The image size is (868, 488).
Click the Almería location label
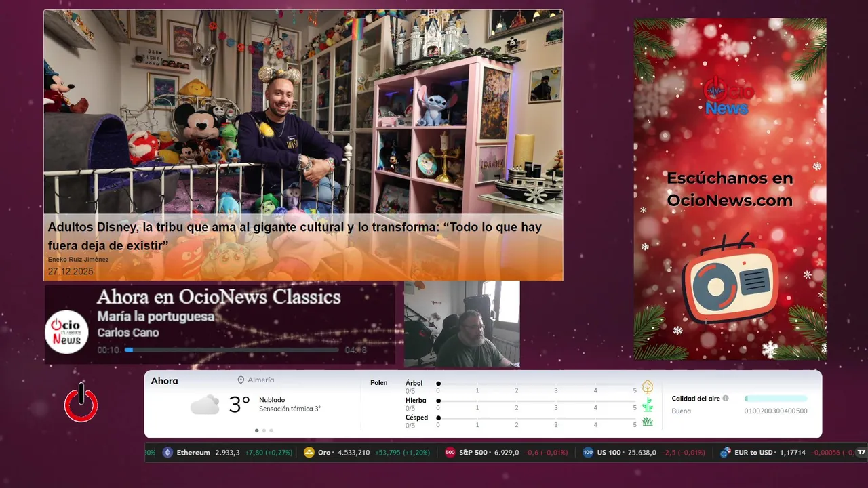(261, 380)
